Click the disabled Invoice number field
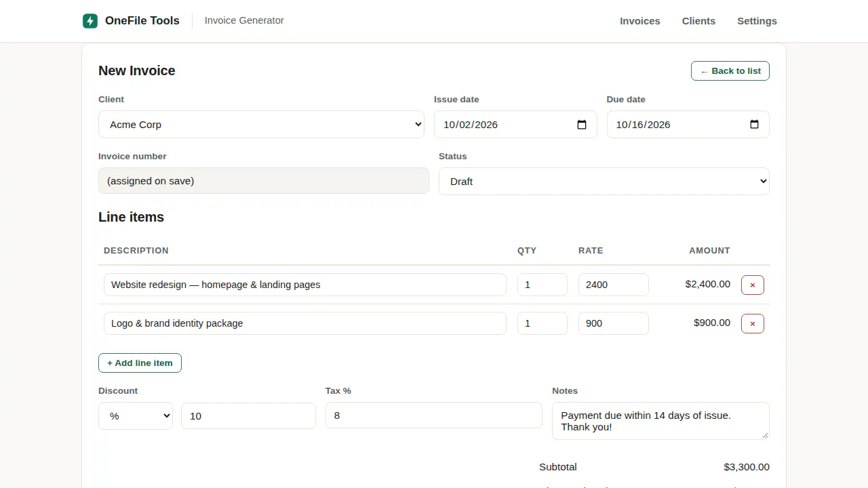868x488 pixels. [x=264, y=181]
